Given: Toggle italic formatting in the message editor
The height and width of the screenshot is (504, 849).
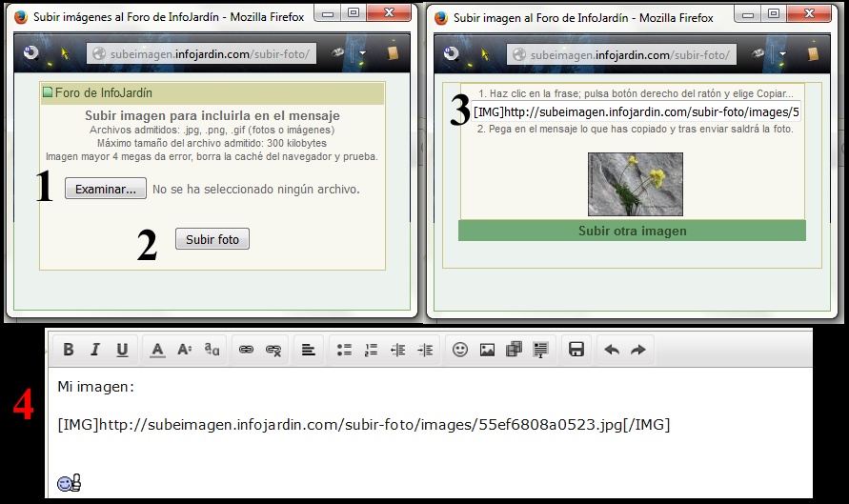Looking at the screenshot, I should [x=95, y=349].
